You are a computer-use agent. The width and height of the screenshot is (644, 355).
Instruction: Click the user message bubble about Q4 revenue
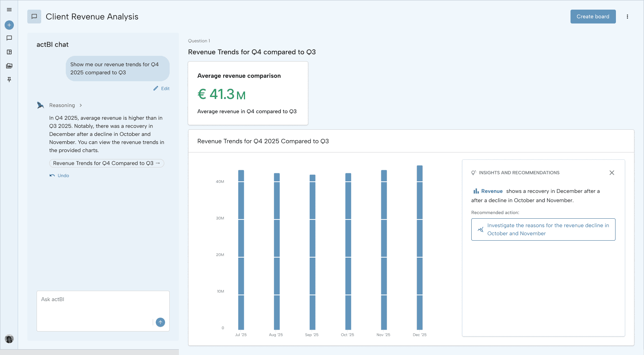coord(118,69)
